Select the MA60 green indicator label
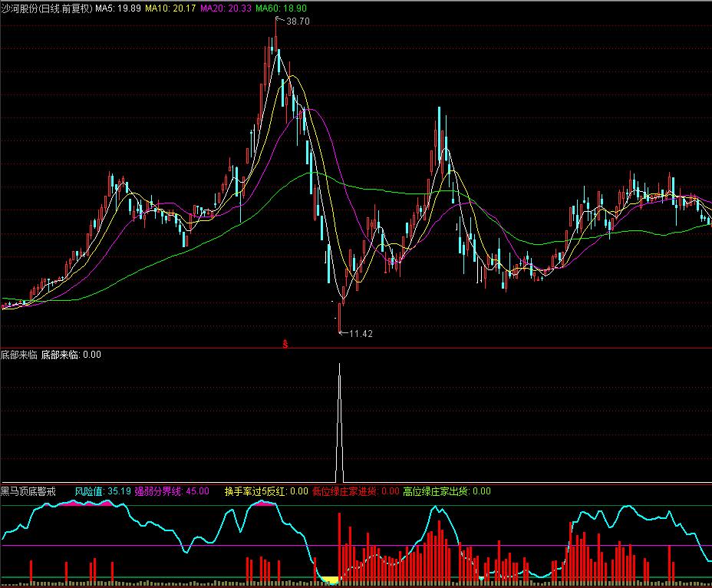 click(280, 8)
